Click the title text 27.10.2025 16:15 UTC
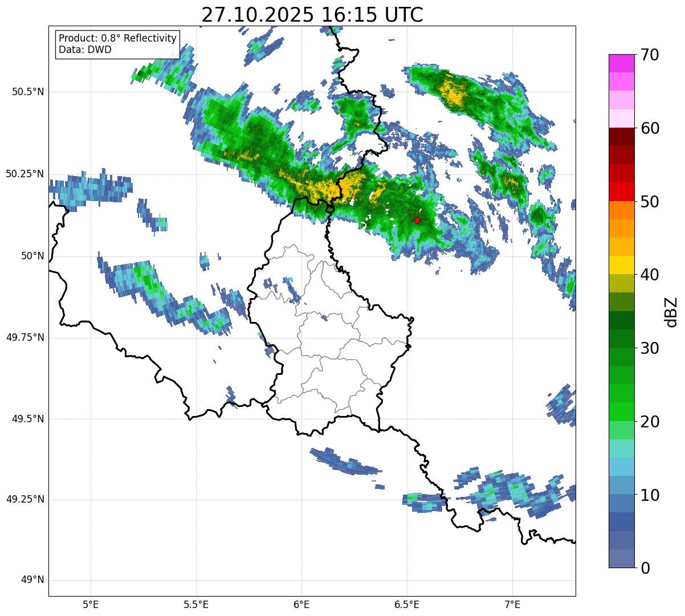 point(312,15)
